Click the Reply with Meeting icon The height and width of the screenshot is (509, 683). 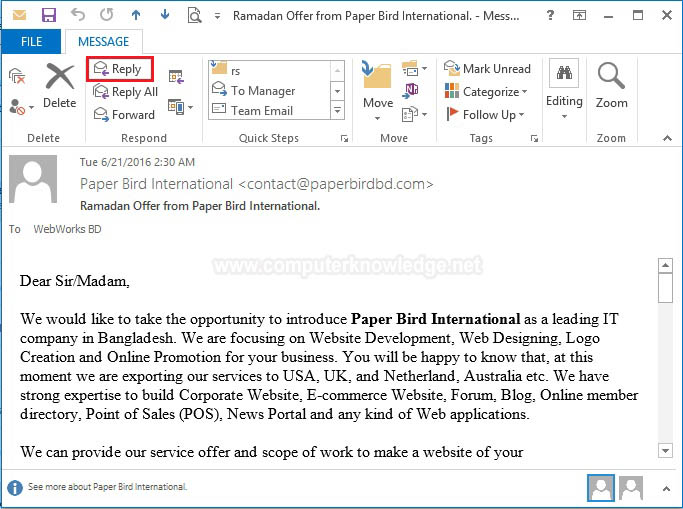[x=176, y=77]
